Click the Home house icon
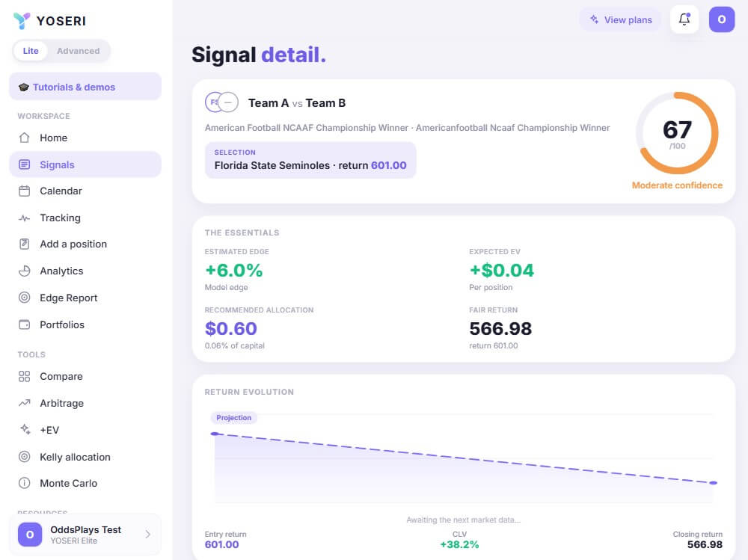This screenshot has height=560, width=748. point(25,138)
